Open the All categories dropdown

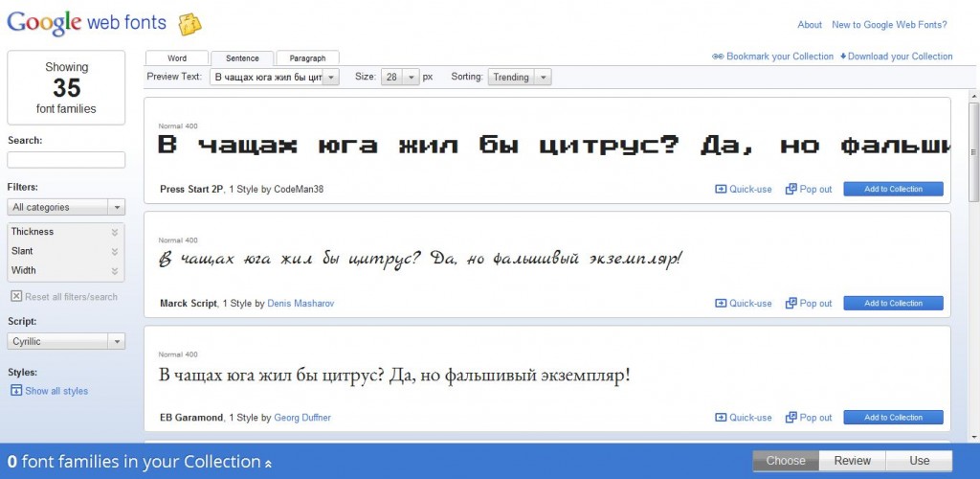pos(66,207)
